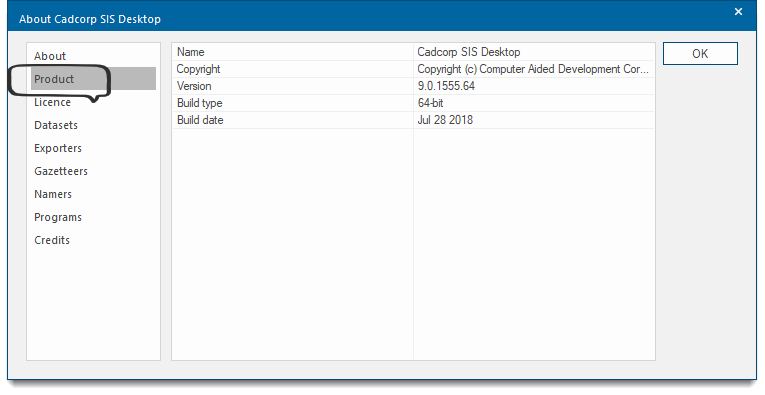Open the Licence section
765x395 pixels.
[52, 102]
